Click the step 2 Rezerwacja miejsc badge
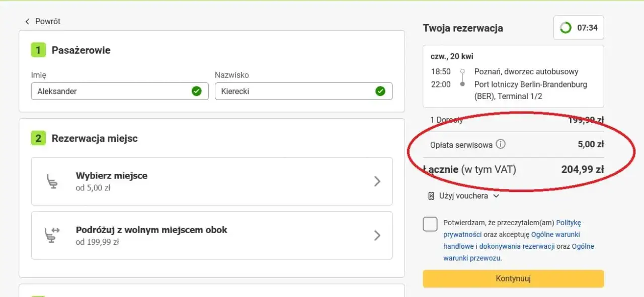 point(38,138)
